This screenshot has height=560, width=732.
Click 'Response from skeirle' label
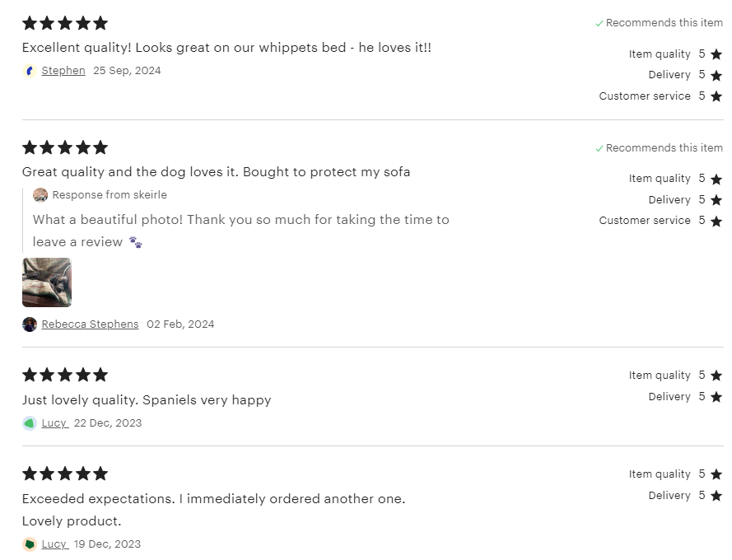point(110,194)
